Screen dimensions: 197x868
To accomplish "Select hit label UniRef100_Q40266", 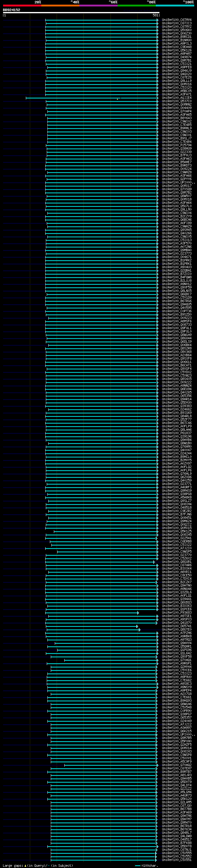I will (x=177, y=233).
